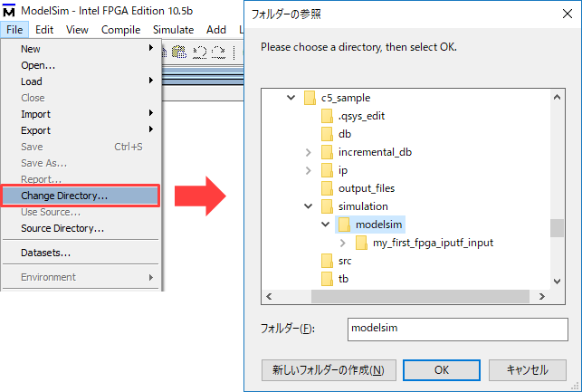Select the output_files folder icon

328,188
